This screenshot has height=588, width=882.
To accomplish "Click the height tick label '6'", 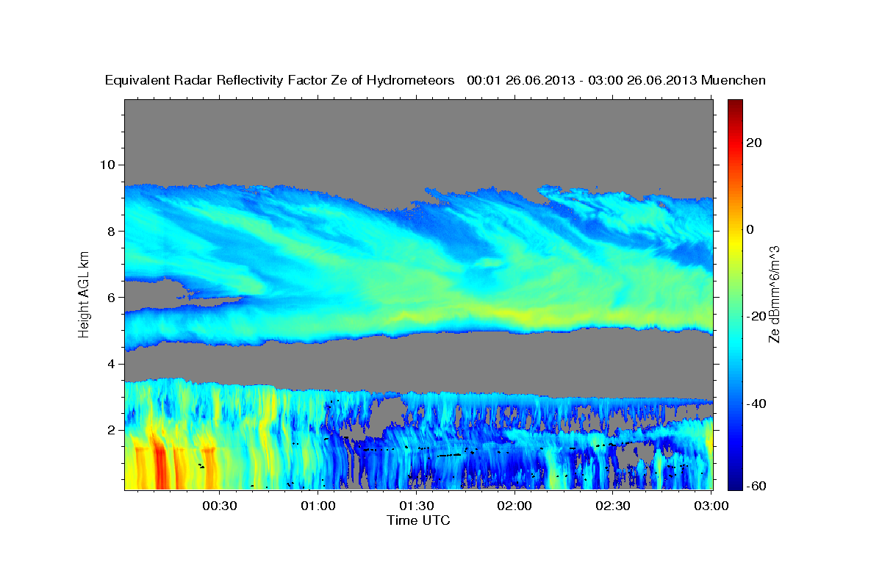I will coord(112,298).
